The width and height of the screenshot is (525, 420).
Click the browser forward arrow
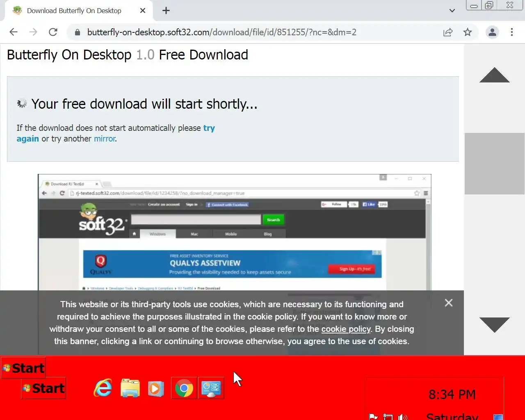[x=33, y=32]
